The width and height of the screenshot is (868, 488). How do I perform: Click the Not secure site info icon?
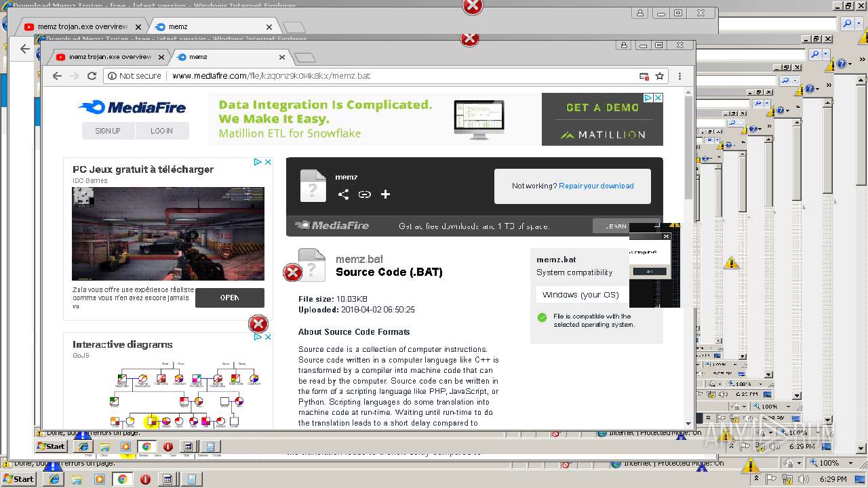coord(112,76)
